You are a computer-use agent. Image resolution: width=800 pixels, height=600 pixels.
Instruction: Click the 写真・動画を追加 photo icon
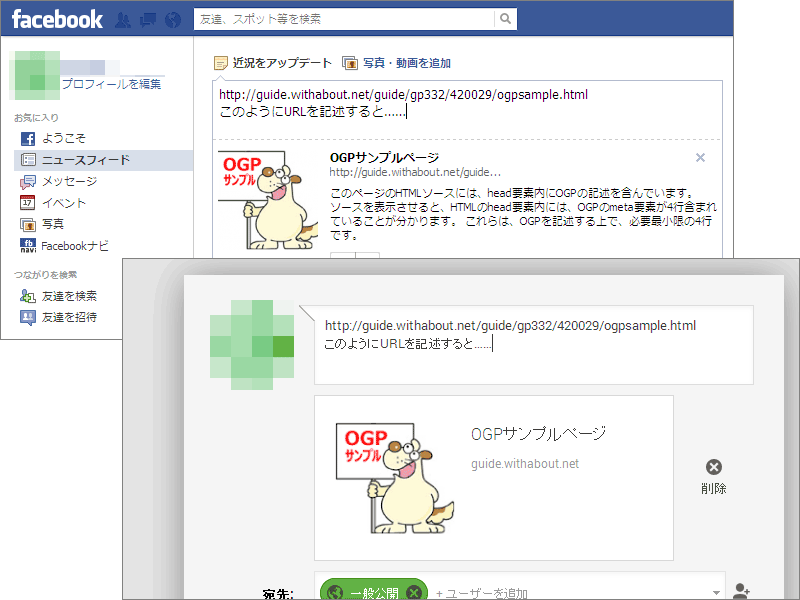(350, 63)
